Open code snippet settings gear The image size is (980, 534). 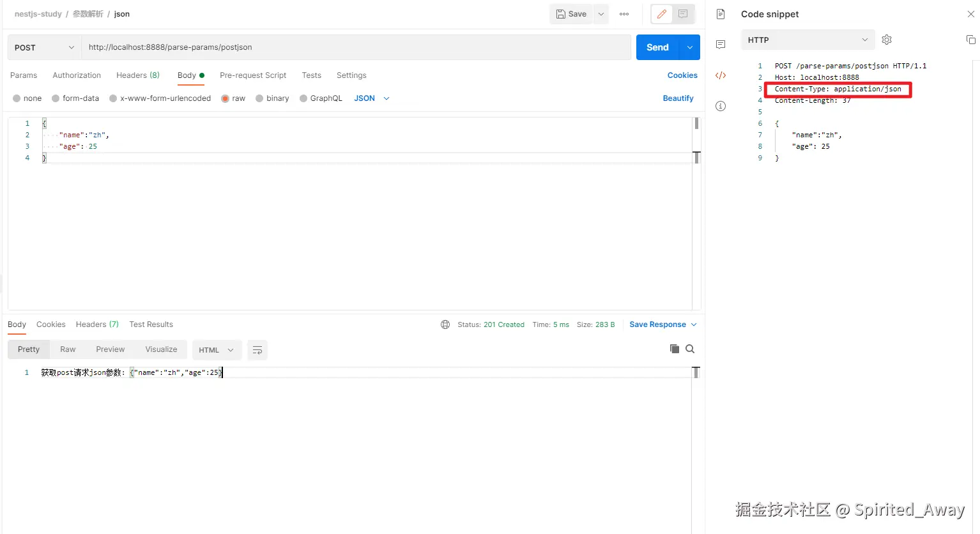(x=887, y=40)
